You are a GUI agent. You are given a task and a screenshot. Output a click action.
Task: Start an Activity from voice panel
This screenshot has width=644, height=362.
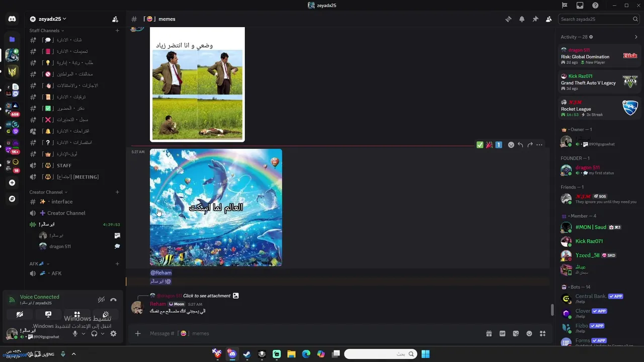[x=77, y=314]
